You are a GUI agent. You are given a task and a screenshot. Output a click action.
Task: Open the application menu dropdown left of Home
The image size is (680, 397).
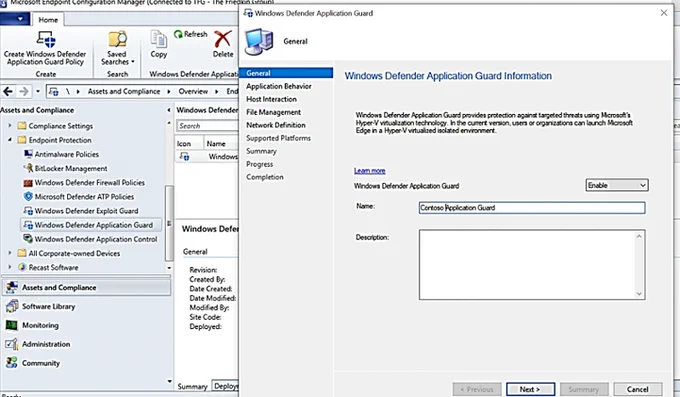tap(15, 19)
